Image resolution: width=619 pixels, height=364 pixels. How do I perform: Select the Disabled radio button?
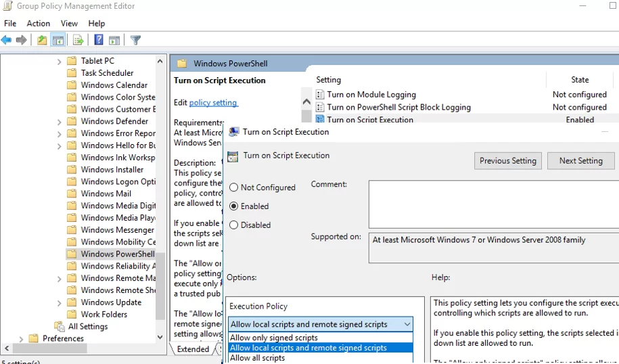point(233,225)
